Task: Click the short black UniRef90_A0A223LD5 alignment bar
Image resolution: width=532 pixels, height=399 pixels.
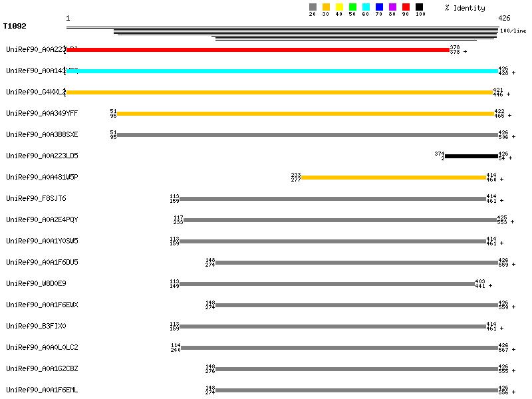Action: [471, 156]
